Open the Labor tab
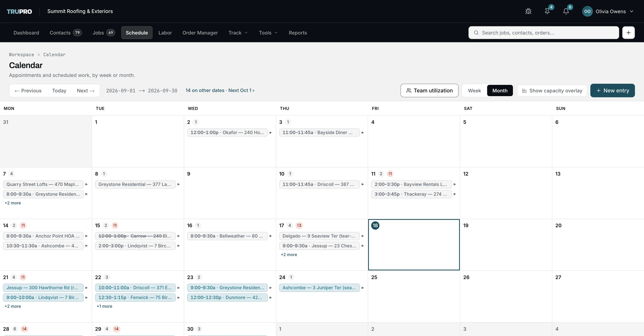This screenshot has width=644, height=336. click(x=165, y=32)
